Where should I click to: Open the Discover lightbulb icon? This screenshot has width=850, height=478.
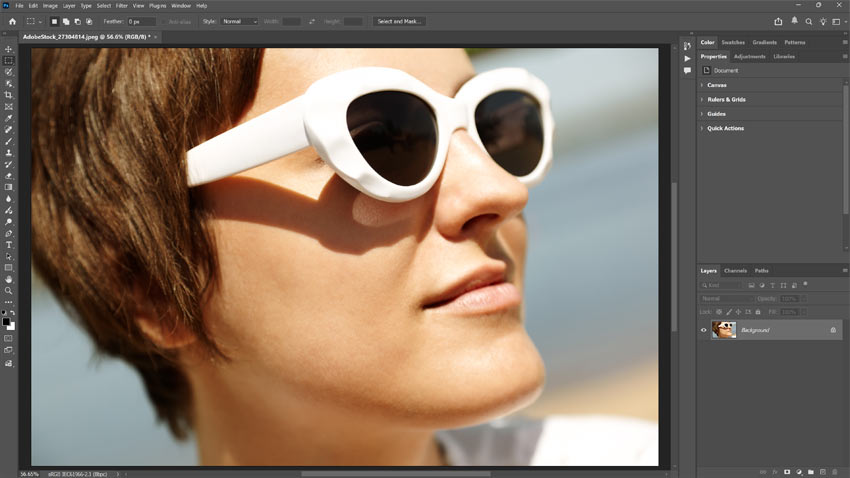pos(823,22)
